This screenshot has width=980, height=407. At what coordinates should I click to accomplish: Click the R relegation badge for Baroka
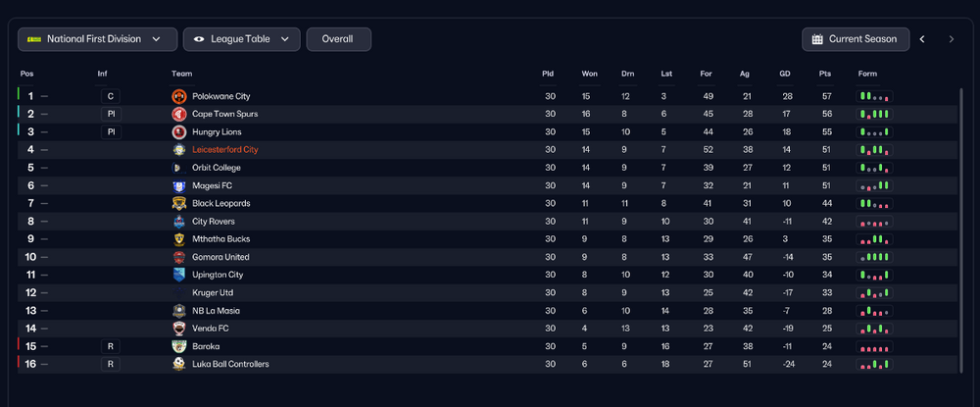pyautogui.click(x=111, y=346)
